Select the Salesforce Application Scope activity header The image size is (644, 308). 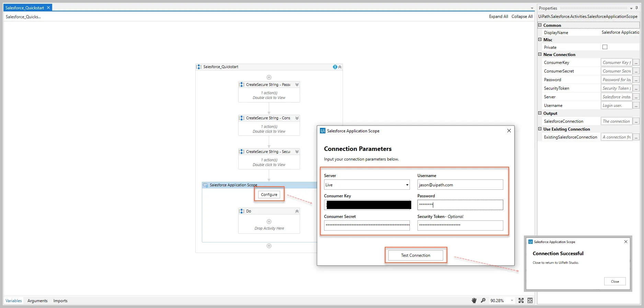point(260,185)
